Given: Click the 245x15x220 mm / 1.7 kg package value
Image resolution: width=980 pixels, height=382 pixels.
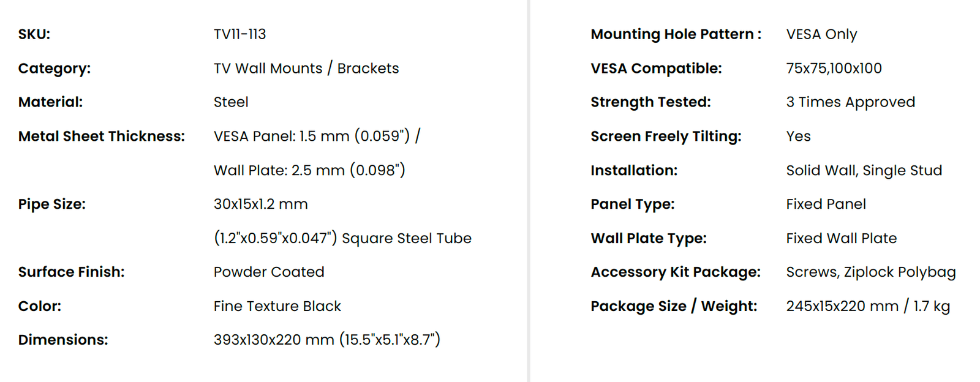Looking at the screenshot, I should coord(868,306).
